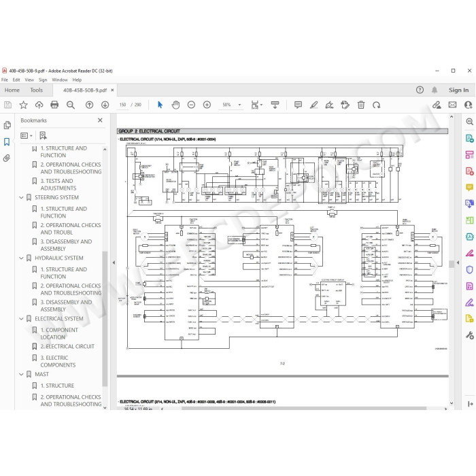Click the Highlight text pen tool

(x=314, y=105)
